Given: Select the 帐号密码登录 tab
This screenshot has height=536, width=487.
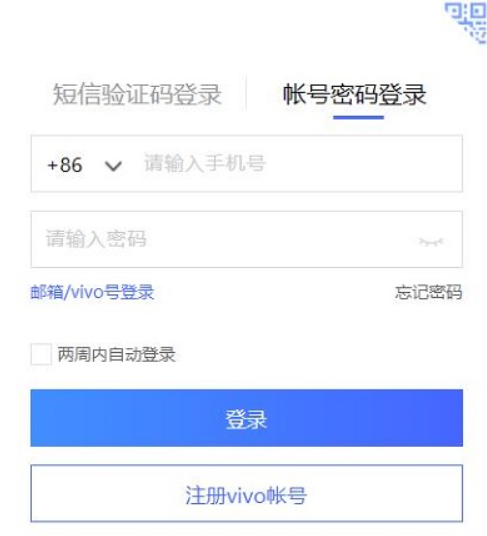Looking at the screenshot, I should pos(355,94).
